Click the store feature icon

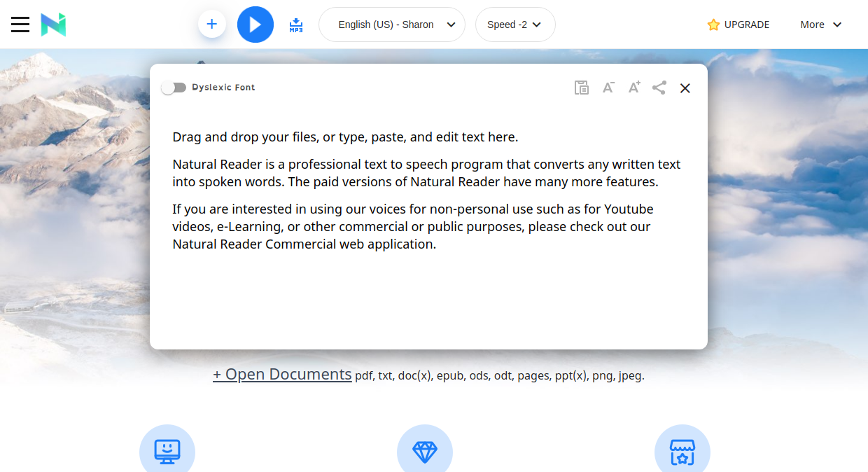(682, 452)
